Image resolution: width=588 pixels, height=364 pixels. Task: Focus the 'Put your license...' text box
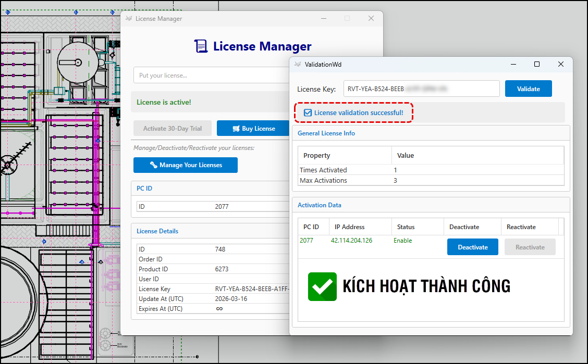click(x=211, y=76)
